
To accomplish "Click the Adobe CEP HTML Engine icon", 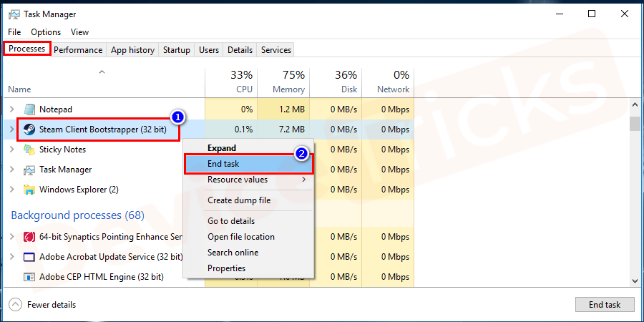I will coord(30,277).
